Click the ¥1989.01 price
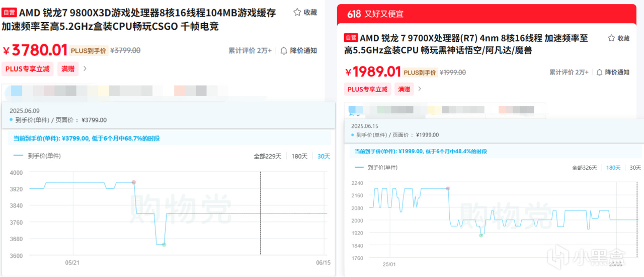 373,73
